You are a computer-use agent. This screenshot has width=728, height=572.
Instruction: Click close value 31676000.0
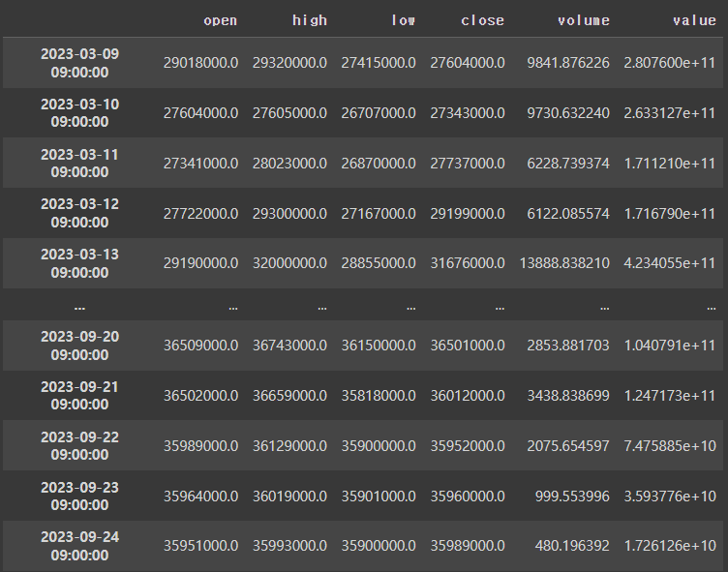pos(468,263)
